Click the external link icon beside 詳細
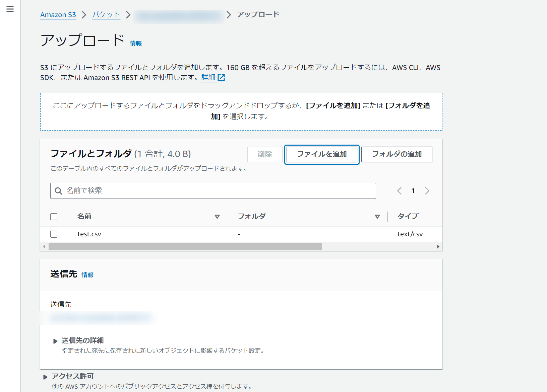The height and width of the screenshot is (392, 547). coord(221,78)
